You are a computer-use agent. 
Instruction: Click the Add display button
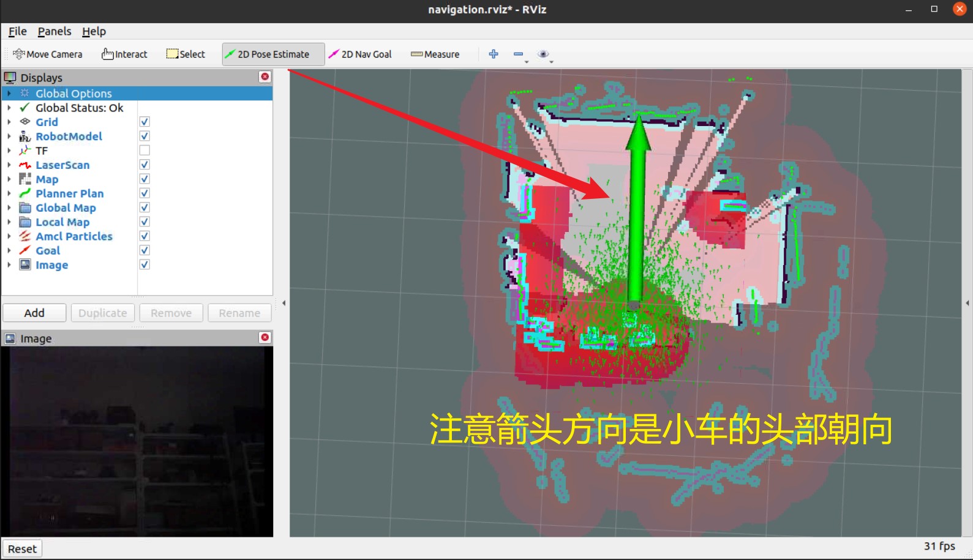point(34,313)
